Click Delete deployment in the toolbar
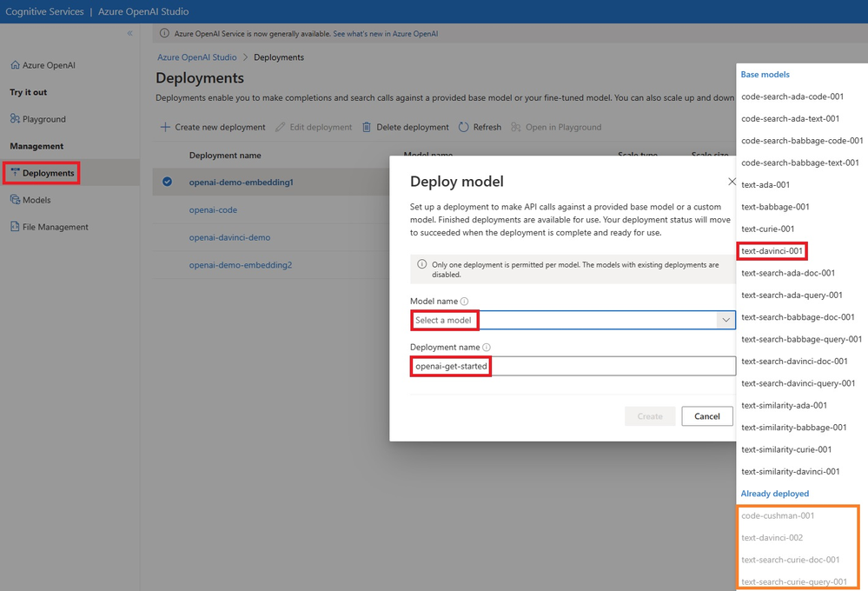This screenshot has width=868, height=591. point(405,127)
